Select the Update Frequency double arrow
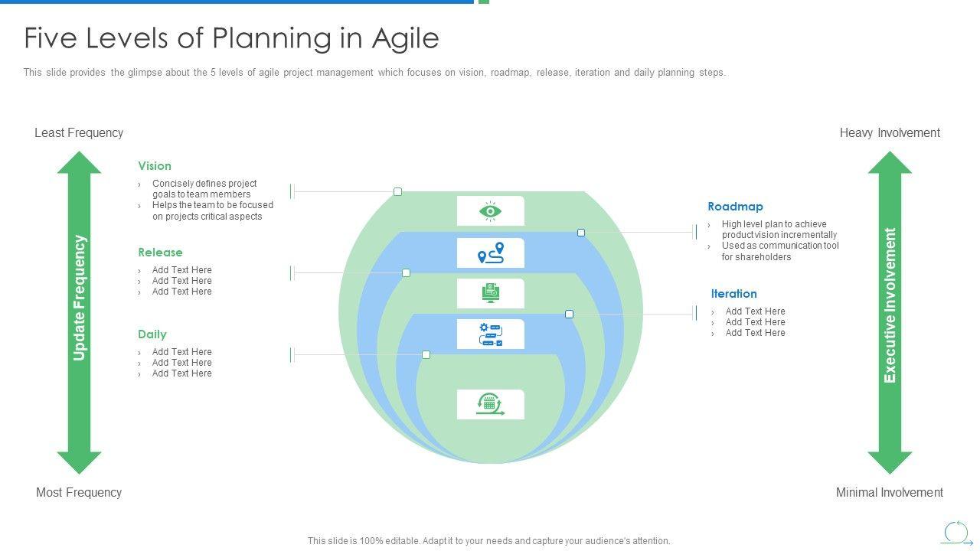This screenshot has width=980, height=551. (x=80, y=312)
